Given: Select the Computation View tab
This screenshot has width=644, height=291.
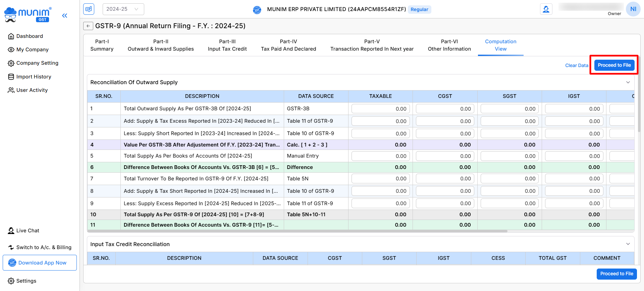Looking at the screenshot, I should (501, 45).
